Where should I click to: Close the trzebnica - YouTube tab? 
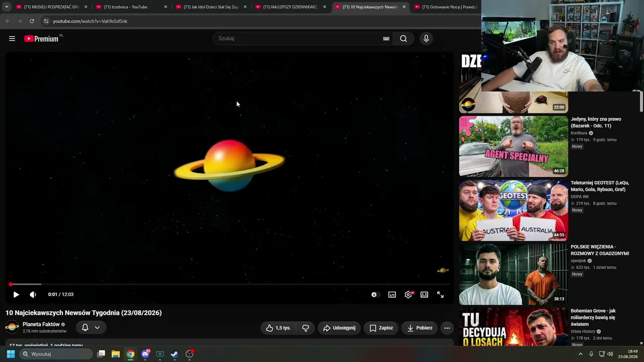tap(166, 7)
